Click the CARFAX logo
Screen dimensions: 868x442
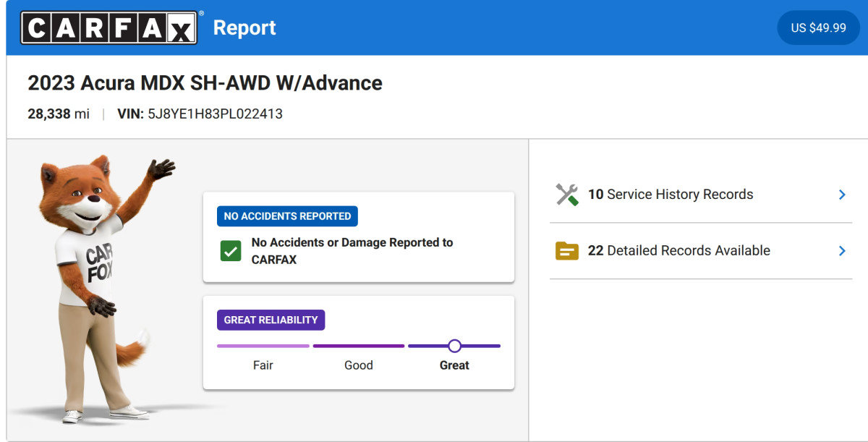(109, 27)
